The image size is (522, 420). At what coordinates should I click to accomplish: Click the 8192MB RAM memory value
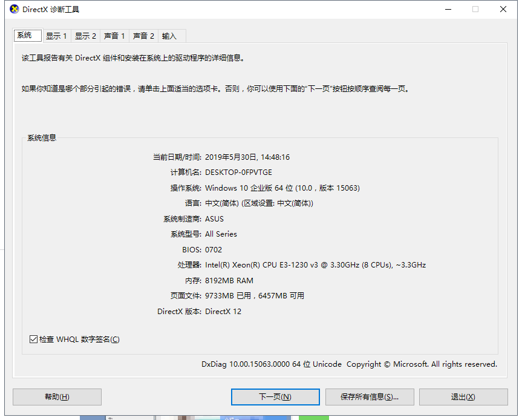[x=229, y=281]
